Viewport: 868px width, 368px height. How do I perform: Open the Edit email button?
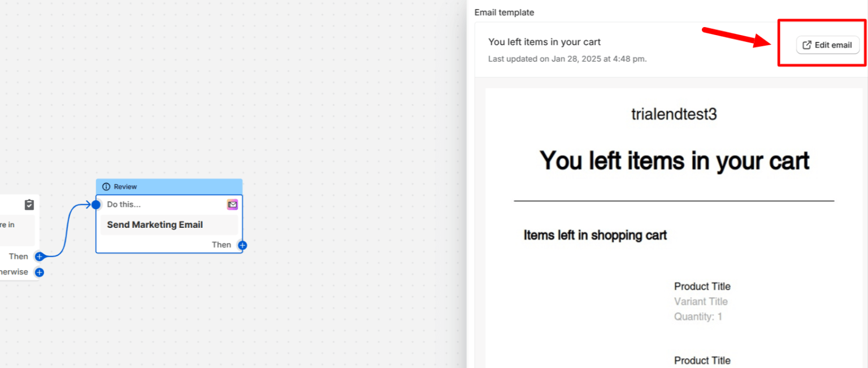point(827,45)
